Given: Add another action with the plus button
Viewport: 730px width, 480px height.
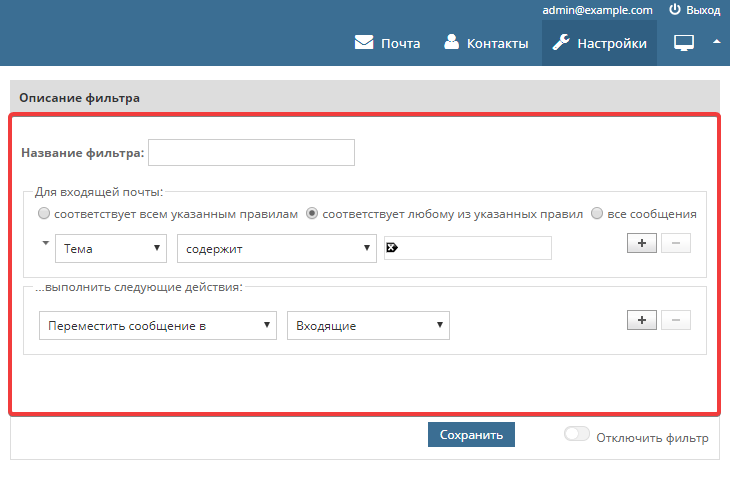Looking at the screenshot, I should (x=640, y=319).
